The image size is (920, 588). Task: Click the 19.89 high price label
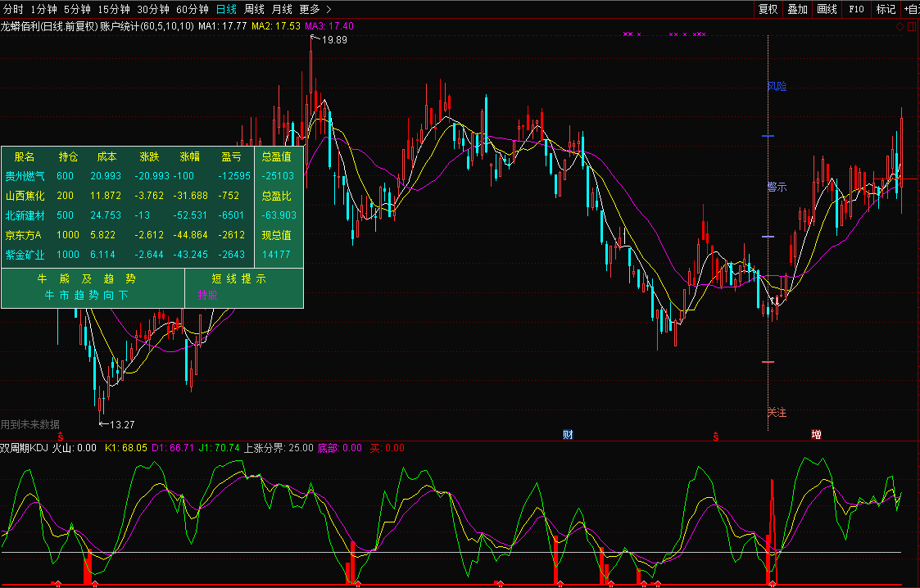click(x=334, y=39)
